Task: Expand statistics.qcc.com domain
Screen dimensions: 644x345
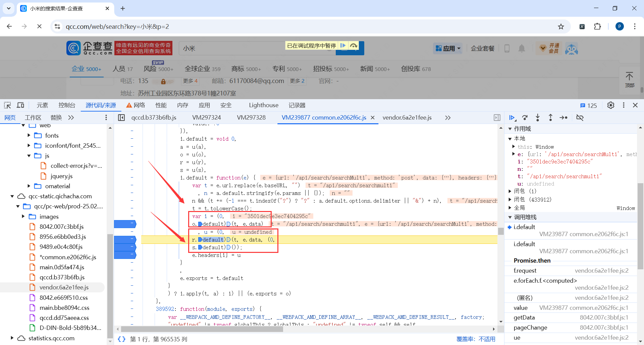Action: click(x=12, y=338)
